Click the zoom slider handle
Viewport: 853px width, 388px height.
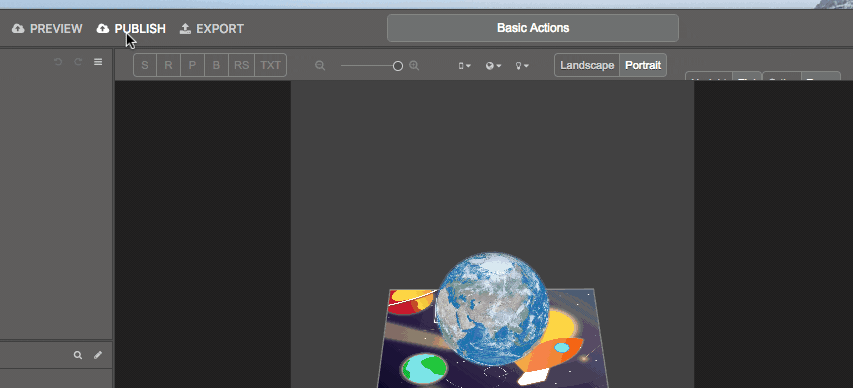(398, 66)
